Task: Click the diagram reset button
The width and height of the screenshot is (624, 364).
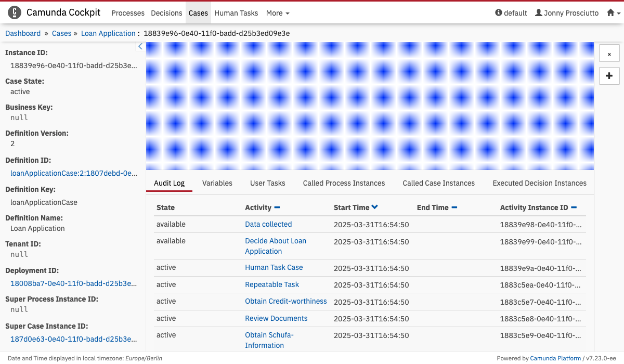Action: point(609,54)
